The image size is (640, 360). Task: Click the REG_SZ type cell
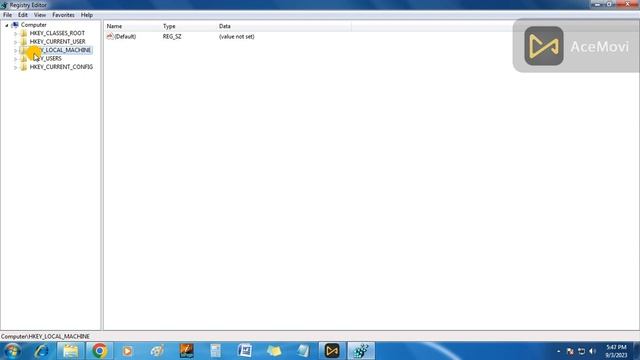pos(172,36)
